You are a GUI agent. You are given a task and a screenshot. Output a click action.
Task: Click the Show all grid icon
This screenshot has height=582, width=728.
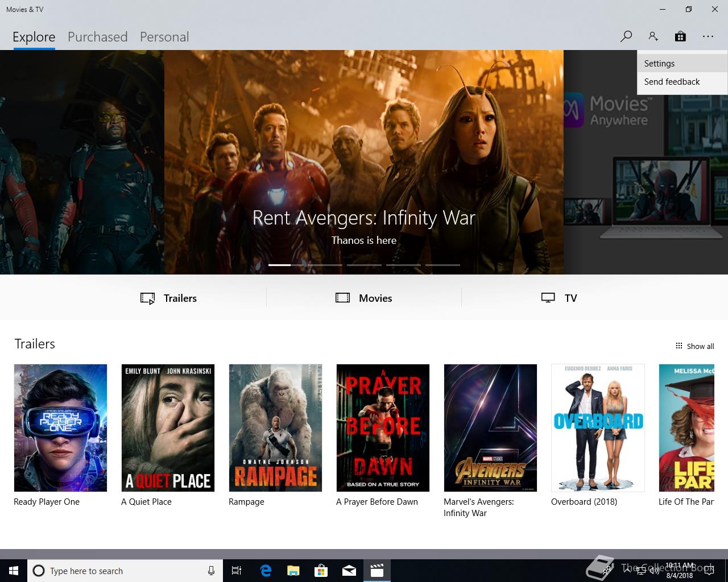(679, 346)
